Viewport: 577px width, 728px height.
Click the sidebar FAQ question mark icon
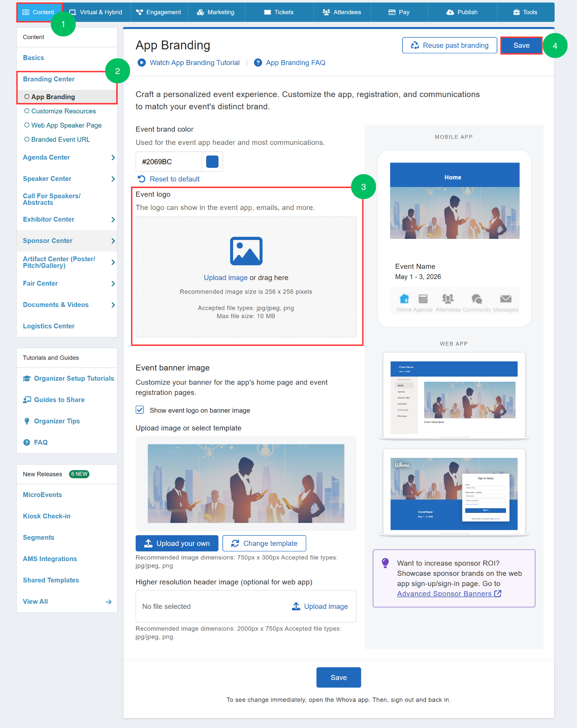27,443
